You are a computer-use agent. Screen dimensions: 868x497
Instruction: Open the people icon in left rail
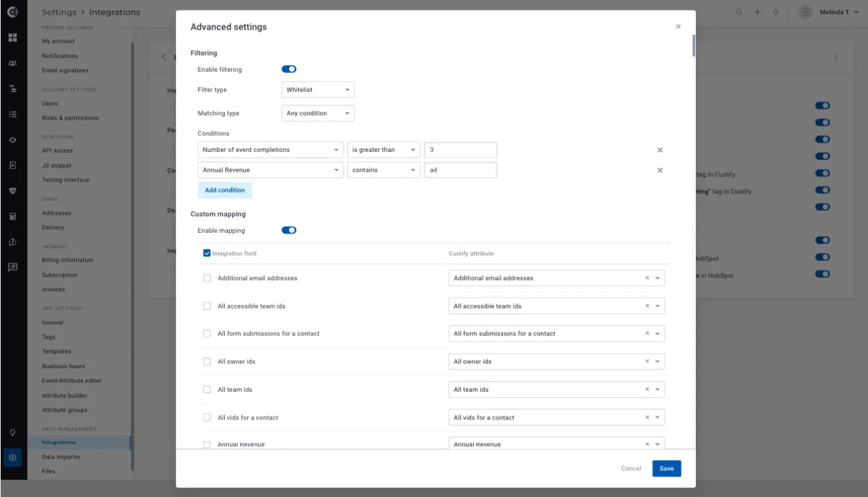click(x=12, y=64)
